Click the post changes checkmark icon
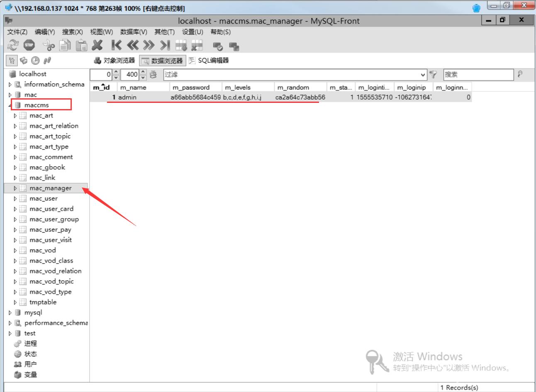Image resolution: width=536 pixels, height=392 pixels. tap(218, 46)
